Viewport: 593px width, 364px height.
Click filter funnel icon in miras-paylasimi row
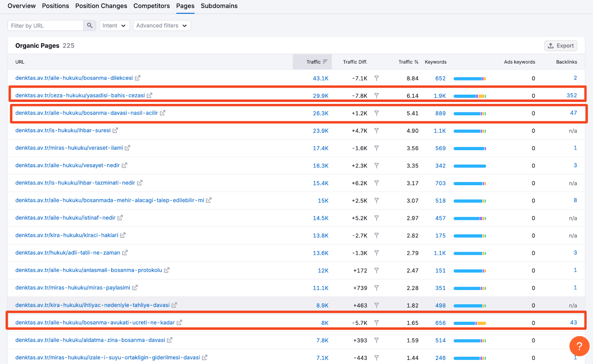pyautogui.click(x=377, y=288)
